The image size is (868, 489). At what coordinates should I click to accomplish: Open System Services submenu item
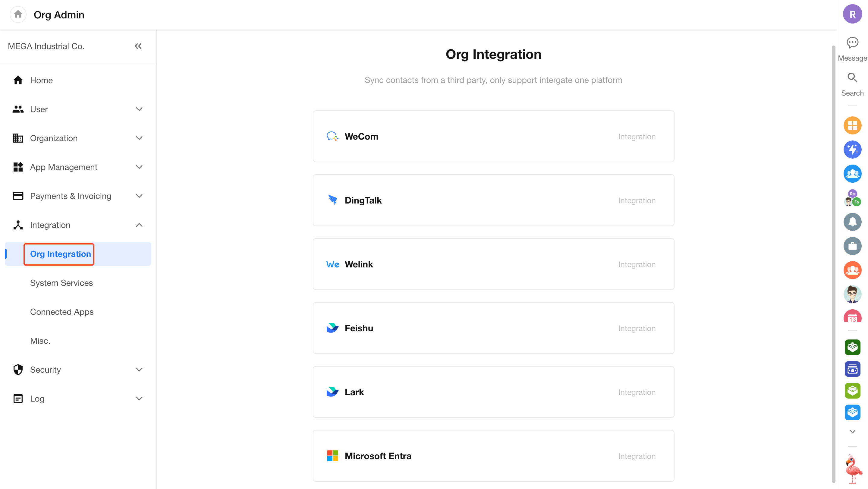click(x=61, y=283)
